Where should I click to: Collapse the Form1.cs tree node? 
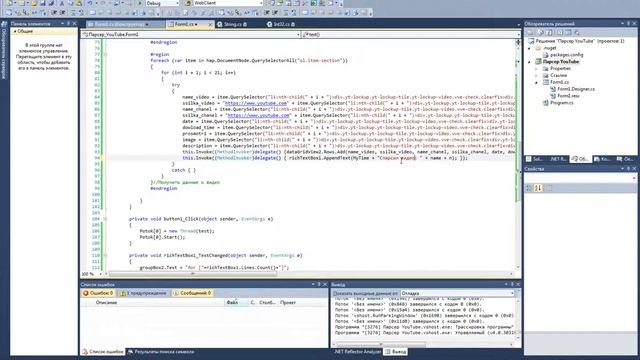(x=537, y=82)
